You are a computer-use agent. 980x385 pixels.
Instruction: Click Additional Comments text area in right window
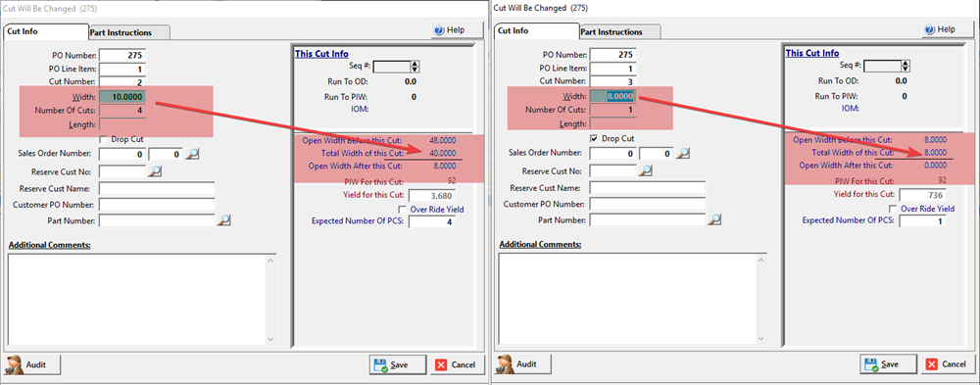(627, 299)
